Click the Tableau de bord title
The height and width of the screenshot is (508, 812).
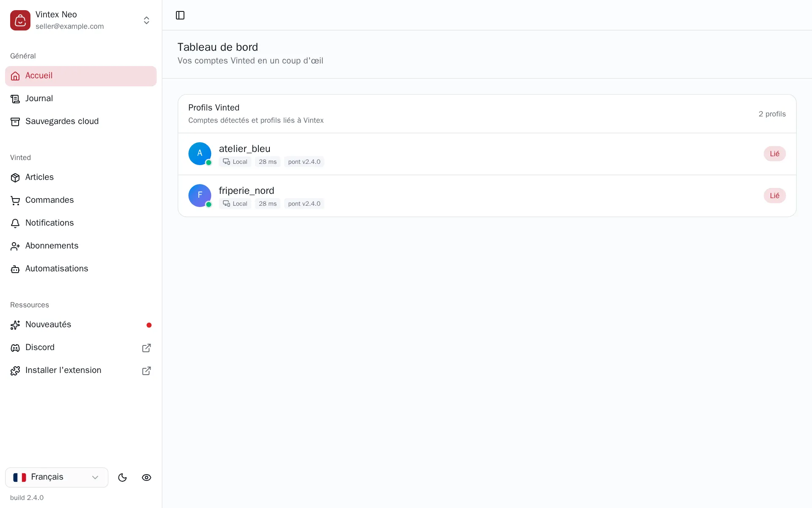(217, 47)
